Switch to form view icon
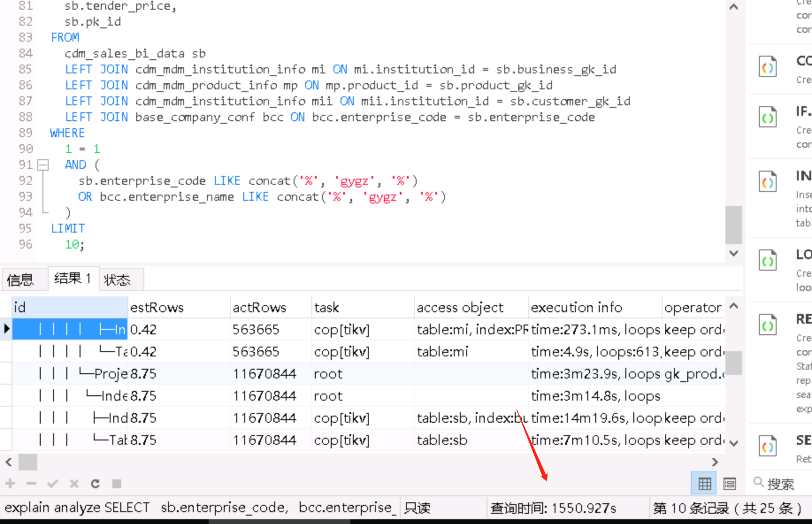 730,483
